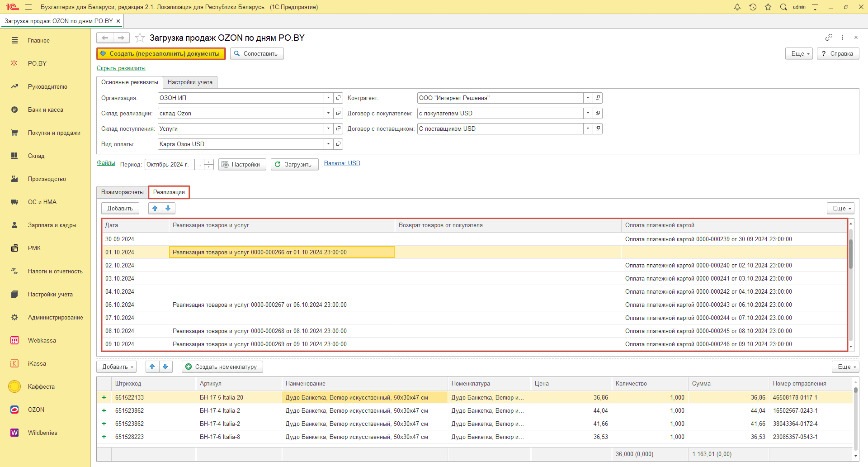Viewport: 868px width, 467px height.
Task: Expand Вид оплаты dropdown
Action: click(329, 144)
